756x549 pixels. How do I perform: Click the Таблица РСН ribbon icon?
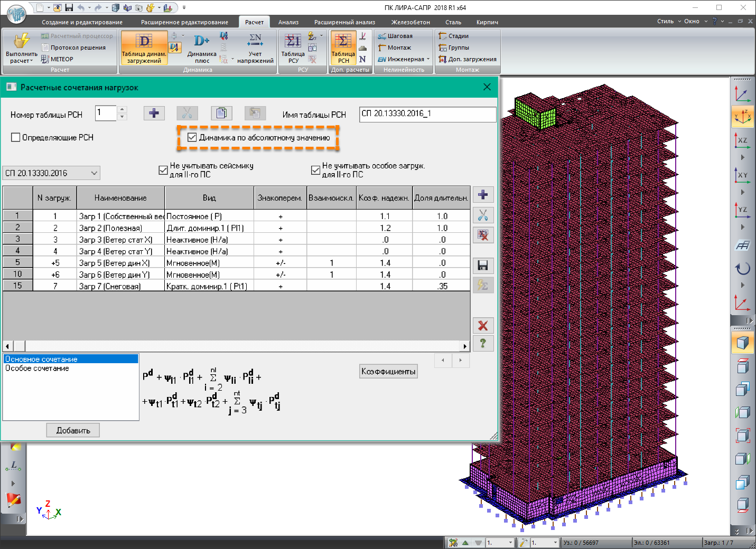tap(343, 48)
